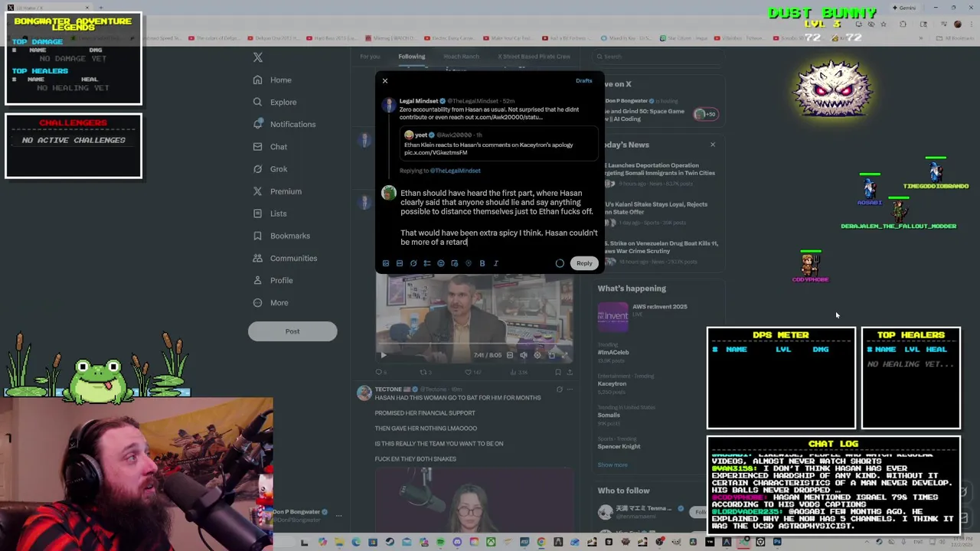This screenshot has width=980, height=551.
Task: Tag a location in the reply
Action: point(469,263)
